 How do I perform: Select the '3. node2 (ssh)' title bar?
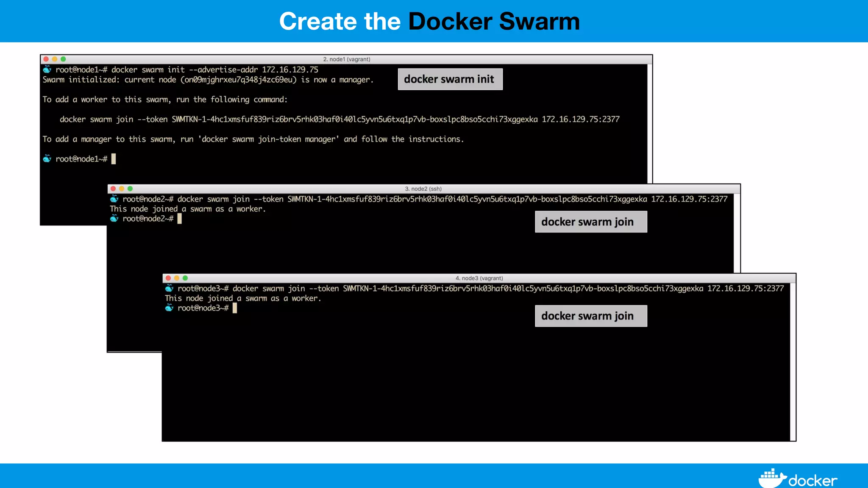[423, 189]
